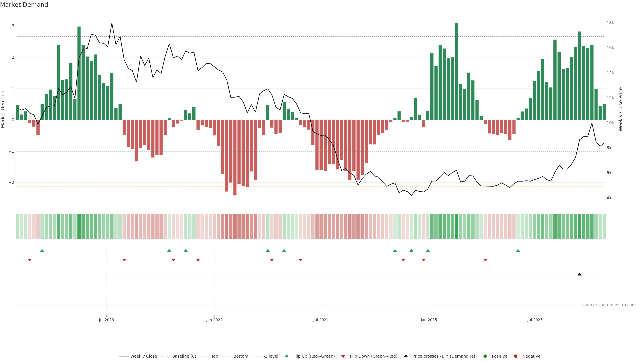The image size is (644, 362).
Task: Click the Flip Up legend triangle icon
Action: click(287, 356)
